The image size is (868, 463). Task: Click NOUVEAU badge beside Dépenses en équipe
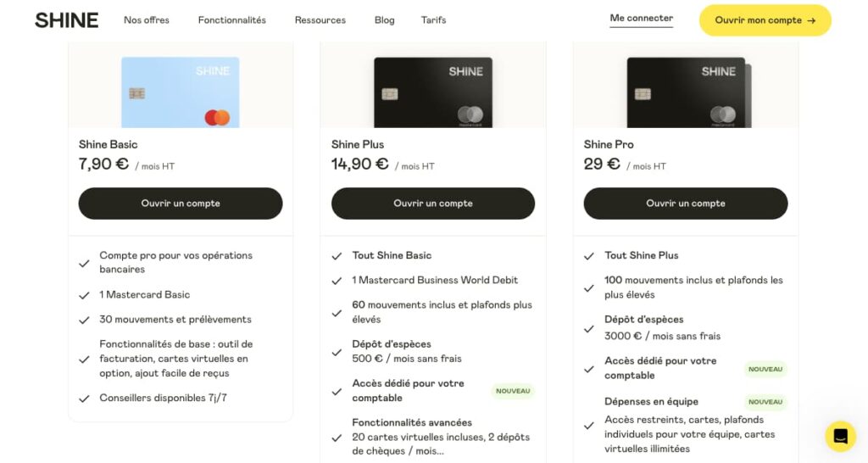(x=765, y=402)
